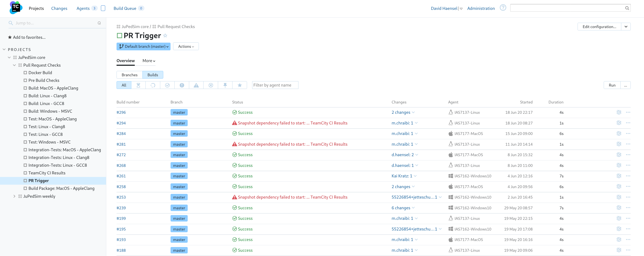The width and height of the screenshot is (644, 256).
Task: Collapse the PROJECTS section
Action: click(4, 49)
